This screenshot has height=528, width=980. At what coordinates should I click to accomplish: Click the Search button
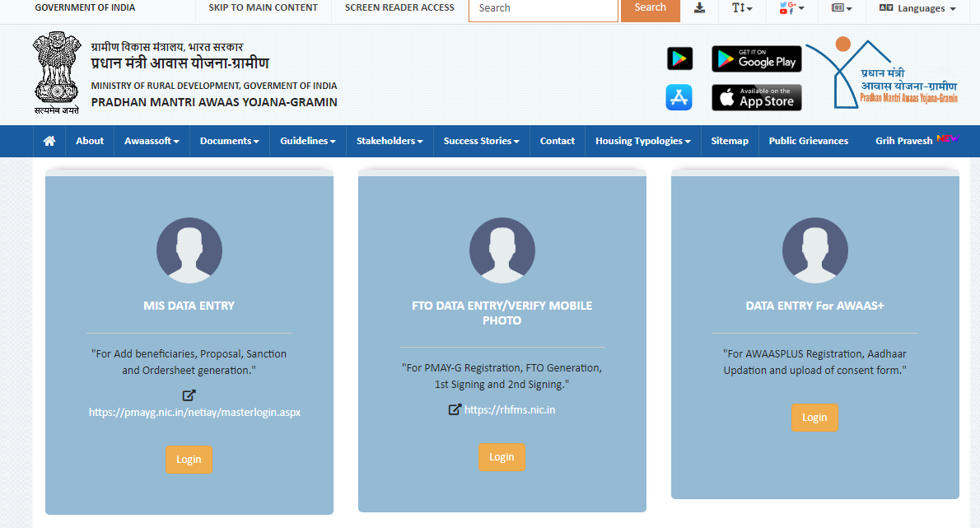(x=650, y=8)
